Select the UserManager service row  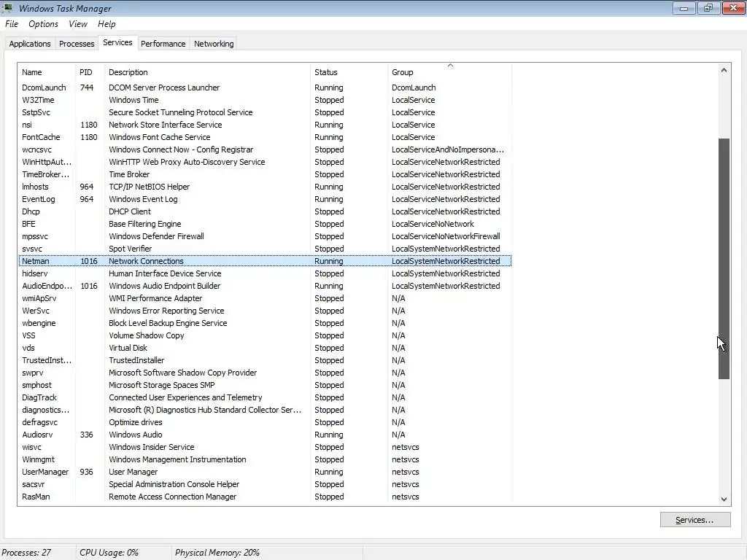coord(265,472)
